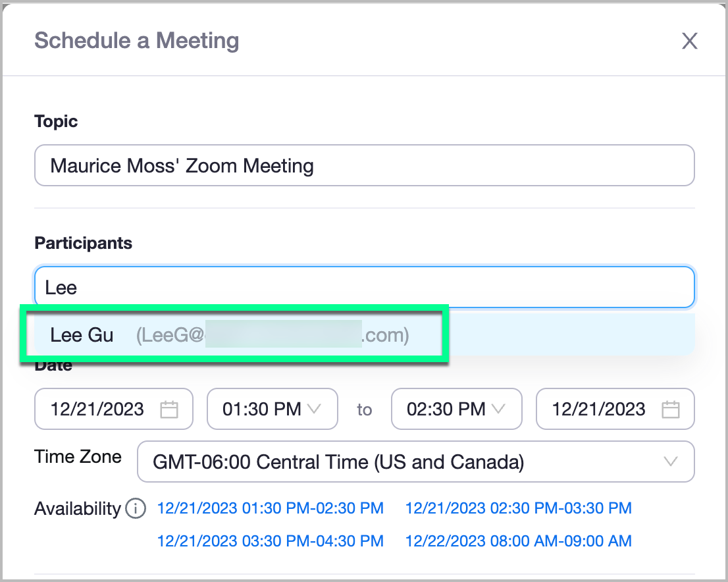The height and width of the screenshot is (582, 728).
Task: Click the Availability info icon
Action: pyautogui.click(x=136, y=509)
